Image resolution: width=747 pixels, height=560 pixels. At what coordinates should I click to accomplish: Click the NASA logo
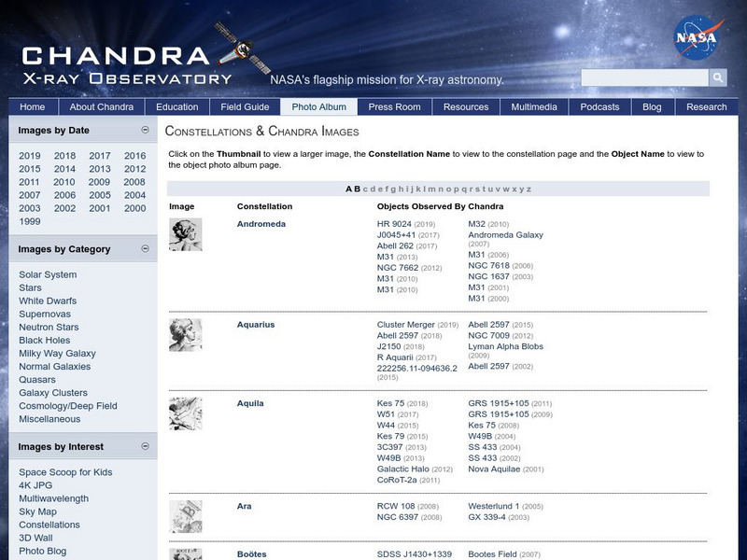pos(698,37)
